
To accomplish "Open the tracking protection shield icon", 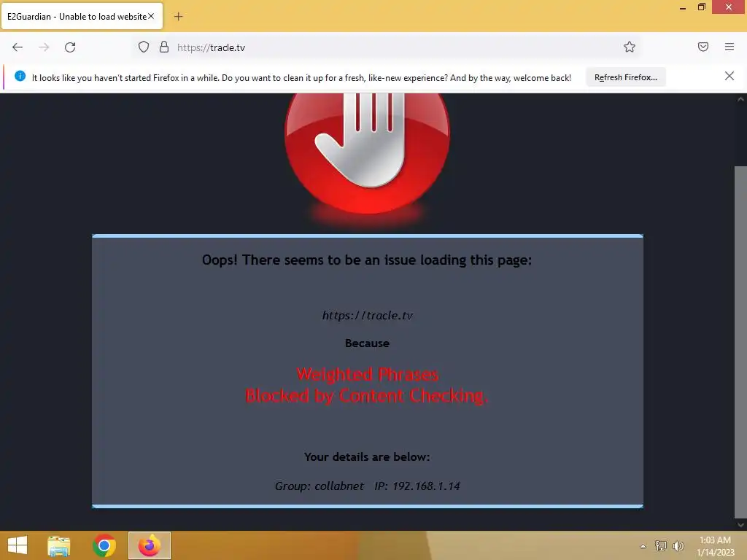I will [x=144, y=47].
